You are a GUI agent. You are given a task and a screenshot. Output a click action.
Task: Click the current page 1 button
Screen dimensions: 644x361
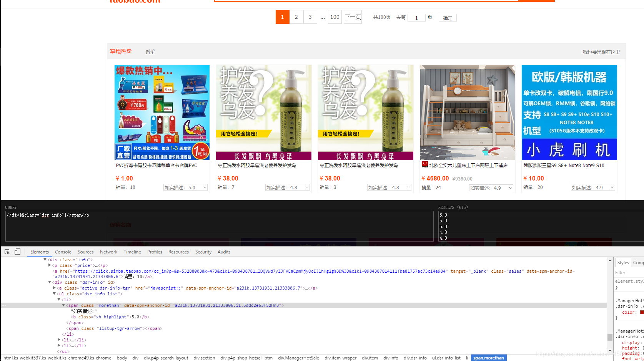283,17
